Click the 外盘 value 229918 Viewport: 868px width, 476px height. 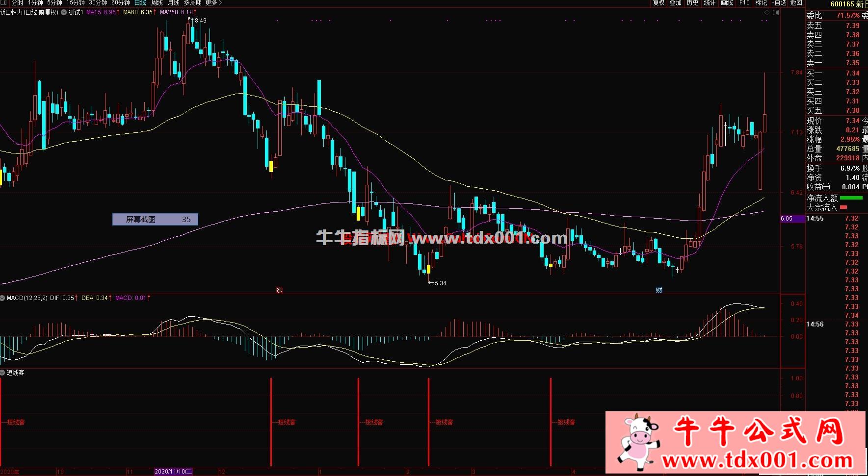[847, 158]
